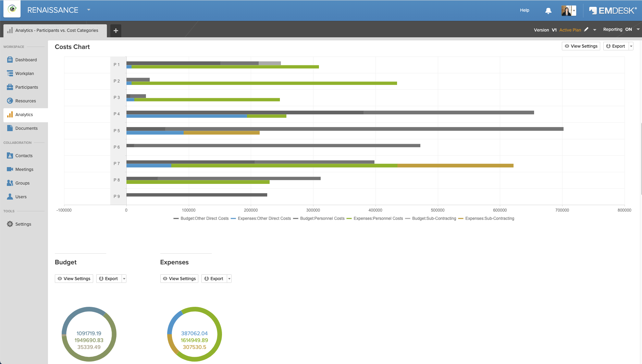
Task: Open Meetings in collaboration section
Action: [x=24, y=169]
